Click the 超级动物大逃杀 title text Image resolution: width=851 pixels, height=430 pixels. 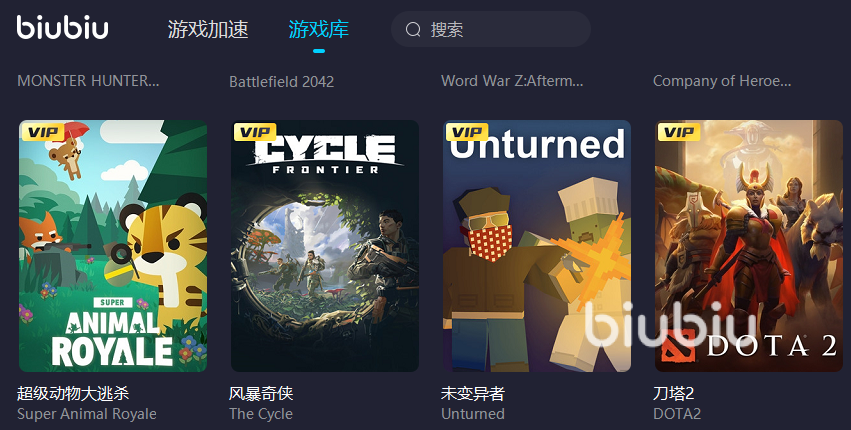(73, 394)
